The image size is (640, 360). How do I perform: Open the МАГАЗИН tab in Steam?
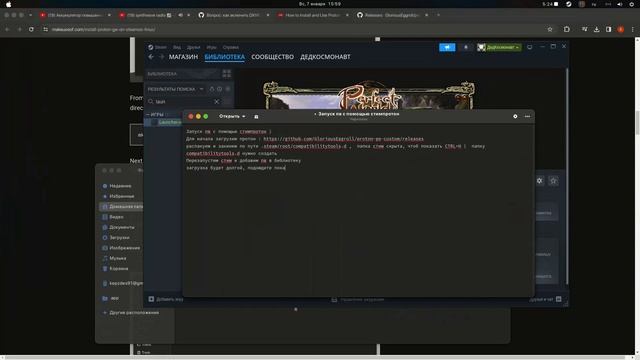[x=183, y=57]
